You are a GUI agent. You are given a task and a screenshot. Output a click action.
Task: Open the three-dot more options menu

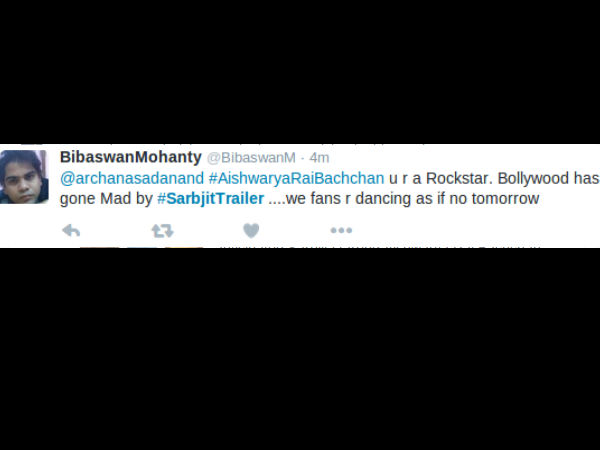341,230
